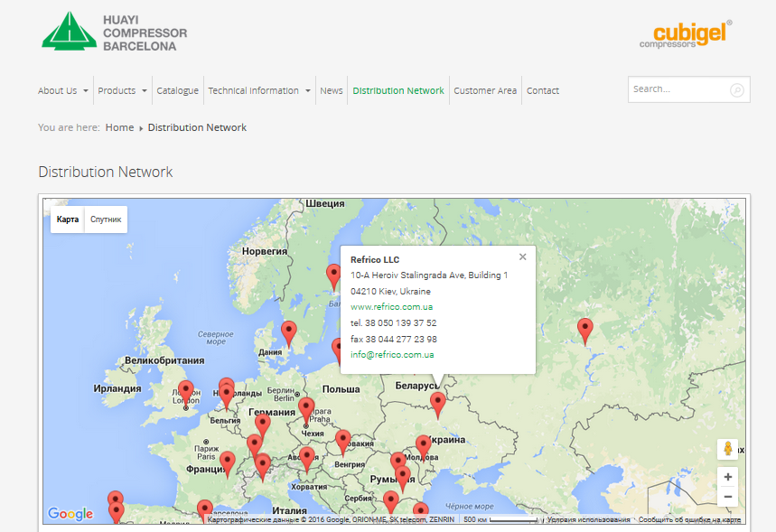Open the Catalogue menu item
This screenshot has height=532, width=776.
click(x=177, y=90)
